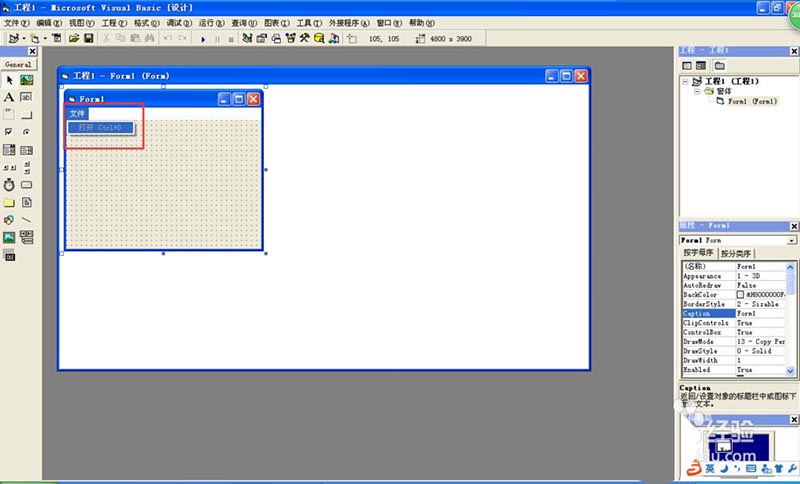The image size is (800, 484).
Task: Click the properties list scroll-down arrow
Action: pyautogui.click(x=790, y=371)
